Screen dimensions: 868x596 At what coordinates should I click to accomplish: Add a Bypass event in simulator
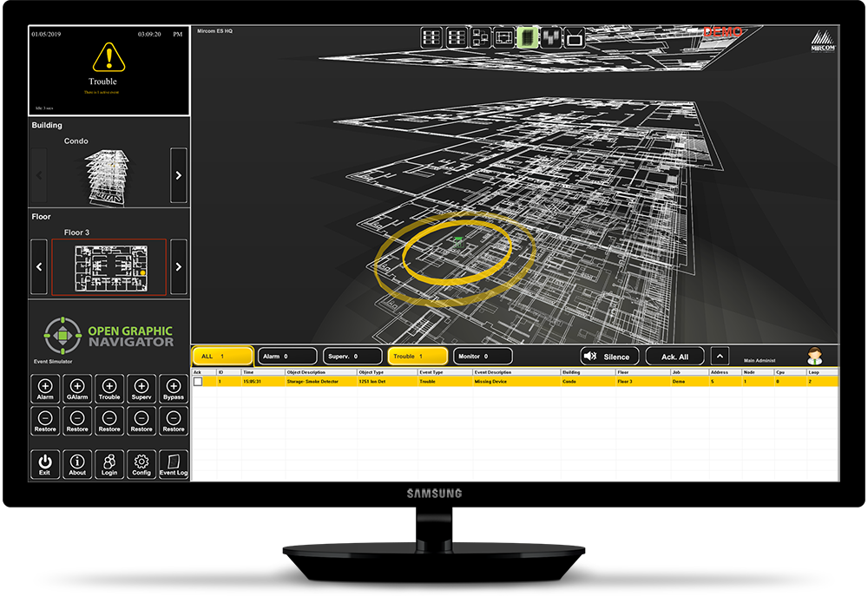(174, 389)
